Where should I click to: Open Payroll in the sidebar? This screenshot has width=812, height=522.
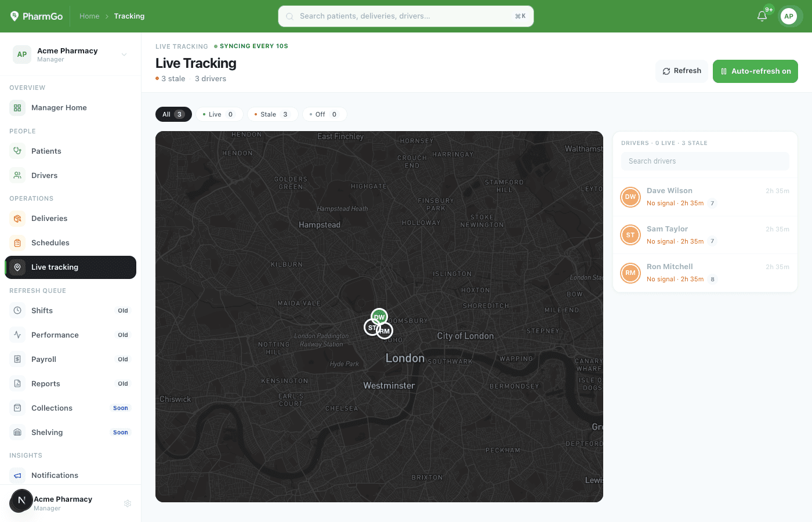tap(71, 360)
